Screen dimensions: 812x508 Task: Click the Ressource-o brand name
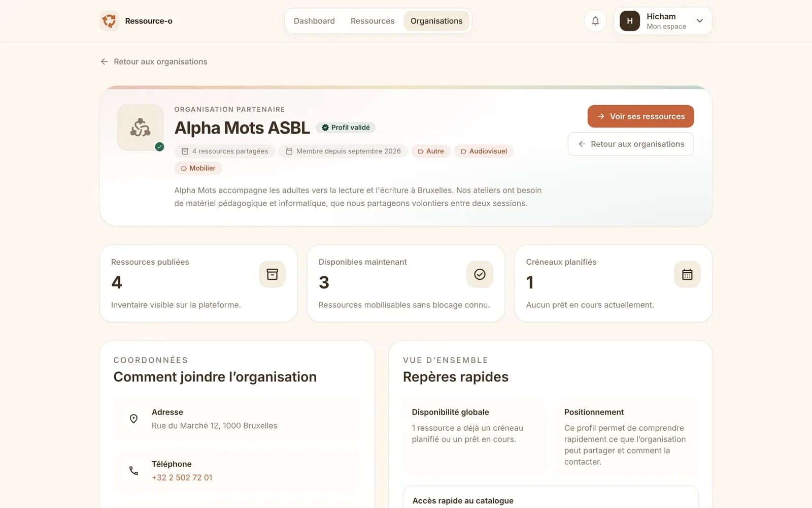point(149,21)
